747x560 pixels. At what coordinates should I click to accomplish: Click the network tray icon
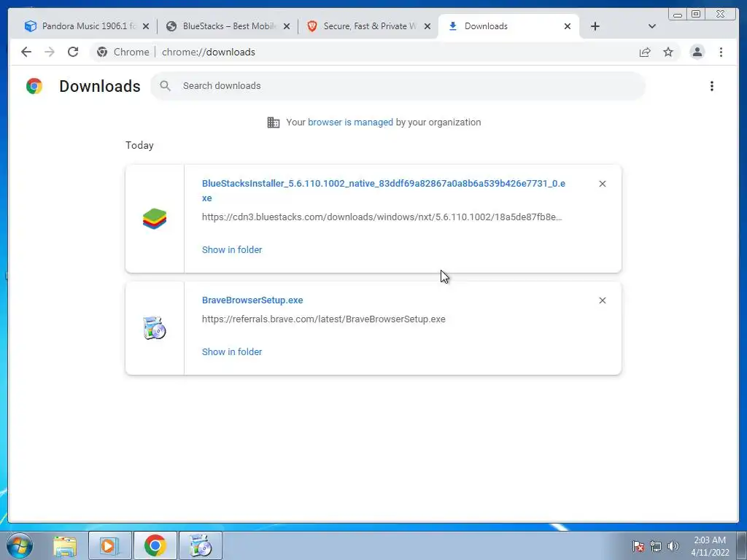(x=656, y=546)
